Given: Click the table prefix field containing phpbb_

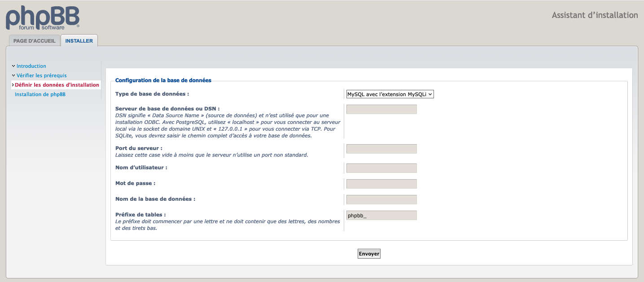Looking at the screenshot, I should pyautogui.click(x=381, y=216).
